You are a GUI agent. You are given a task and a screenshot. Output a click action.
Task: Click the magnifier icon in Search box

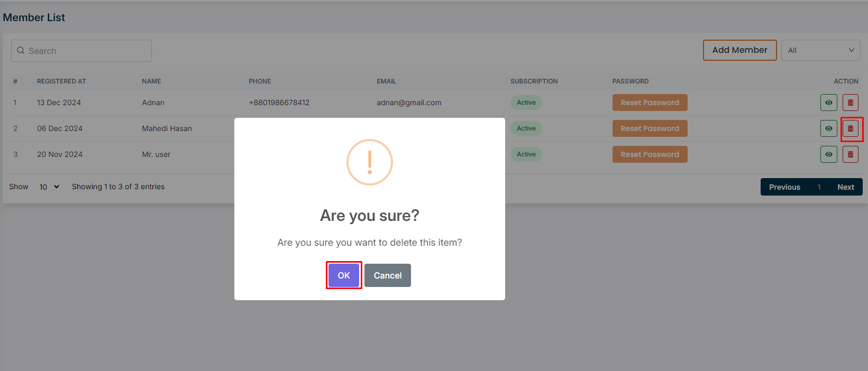click(x=21, y=51)
